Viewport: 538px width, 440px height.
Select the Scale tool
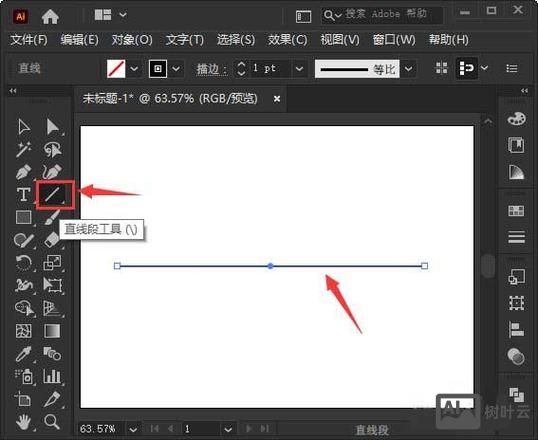click(x=52, y=263)
